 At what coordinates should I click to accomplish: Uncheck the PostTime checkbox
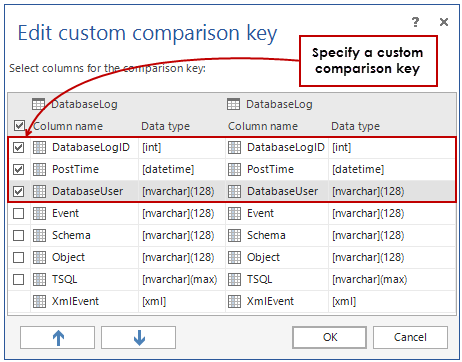(x=18, y=169)
